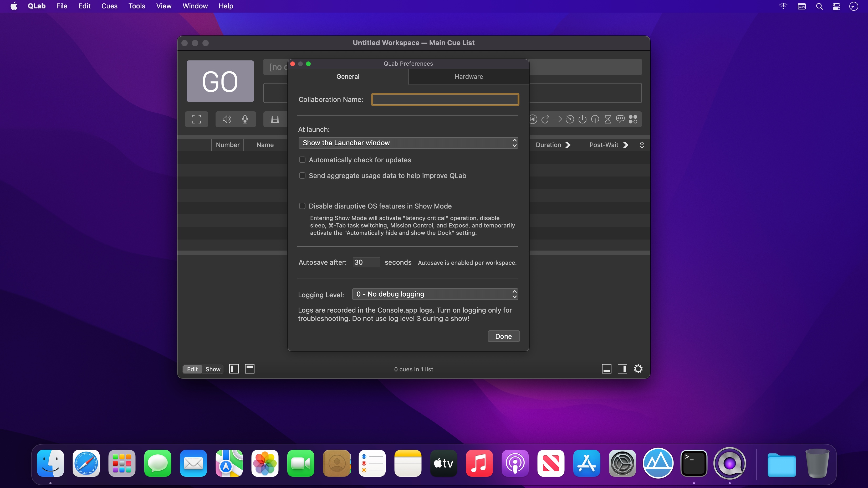Select the audio cue icon in toolbar
Viewport: 868px width, 488px height.
(x=227, y=119)
